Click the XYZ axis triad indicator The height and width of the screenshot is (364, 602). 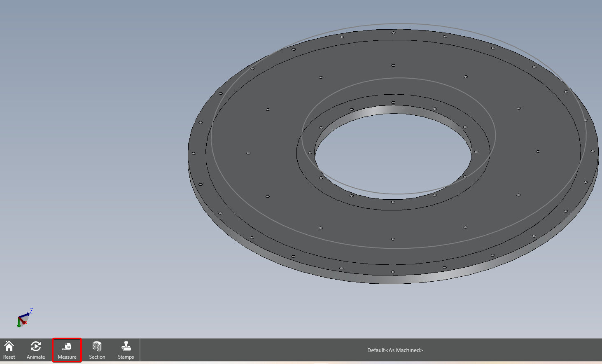(24, 318)
